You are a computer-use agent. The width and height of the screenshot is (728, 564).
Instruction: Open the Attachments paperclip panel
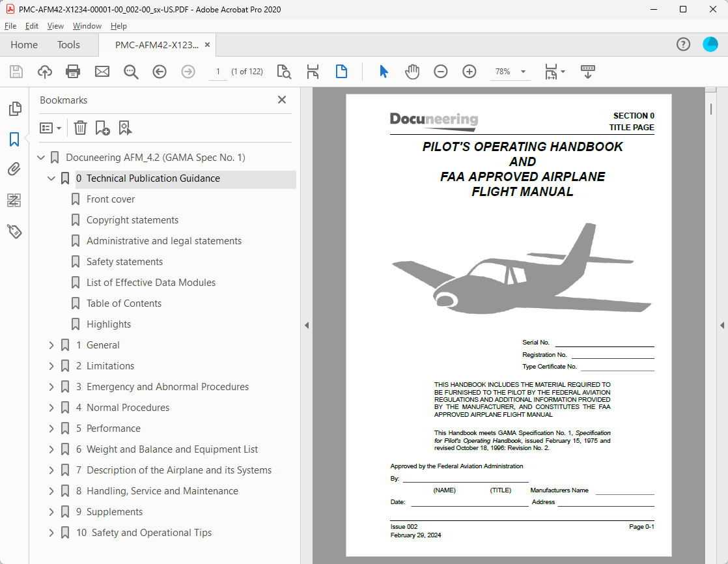point(14,169)
